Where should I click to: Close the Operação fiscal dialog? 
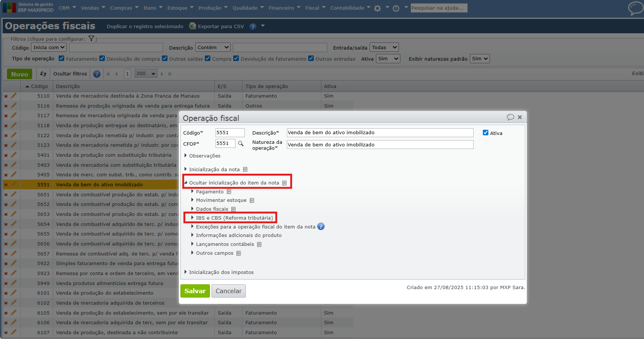click(x=520, y=117)
